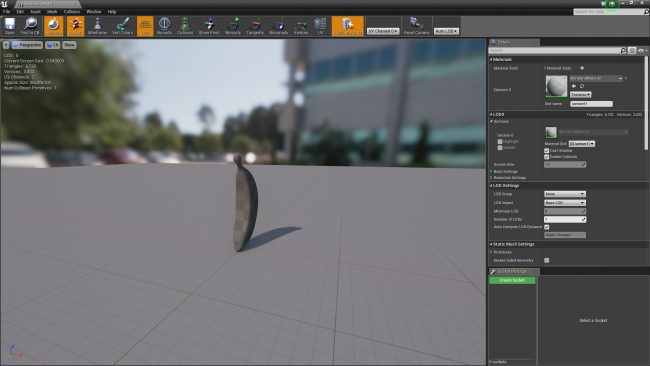Click the Element 0 material thumbnail

click(x=556, y=86)
